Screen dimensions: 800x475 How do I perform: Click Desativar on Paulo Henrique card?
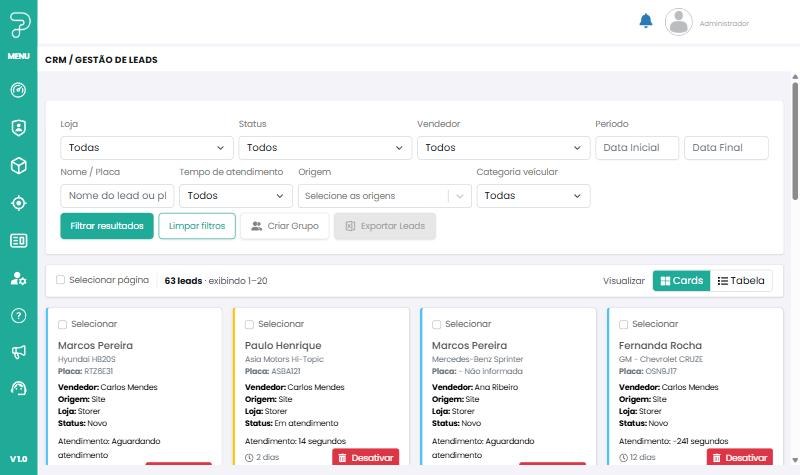tap(365, 457)
